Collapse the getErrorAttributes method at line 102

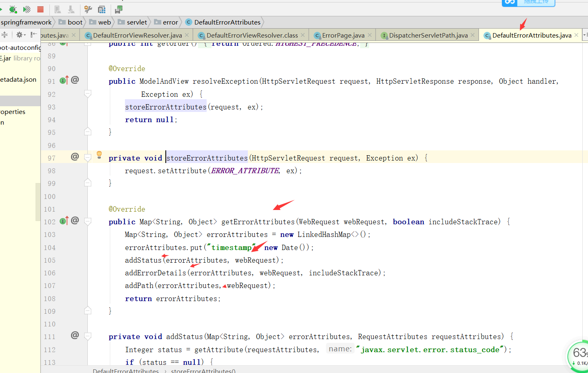tap(87, 221)
